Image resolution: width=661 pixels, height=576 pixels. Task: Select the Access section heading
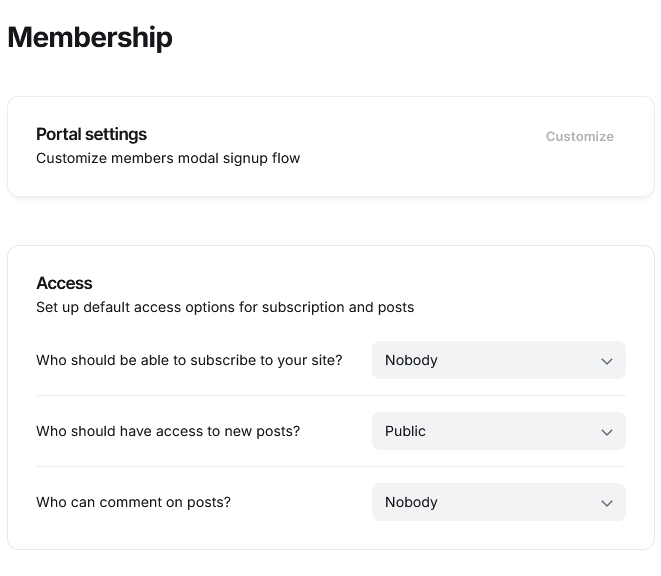click(x=64, y=283)
